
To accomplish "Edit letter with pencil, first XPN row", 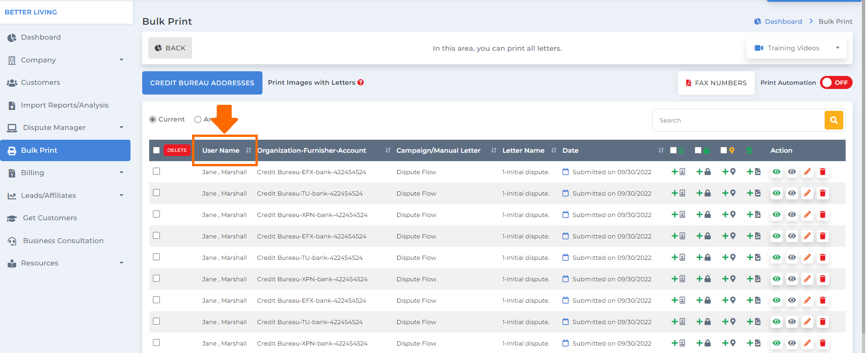I will coord(807,215).
